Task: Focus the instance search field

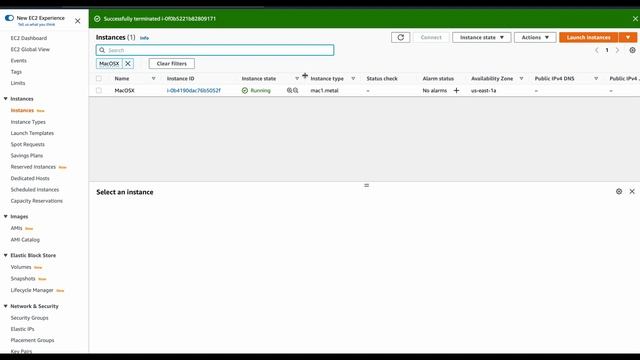Action: point(215,50)
